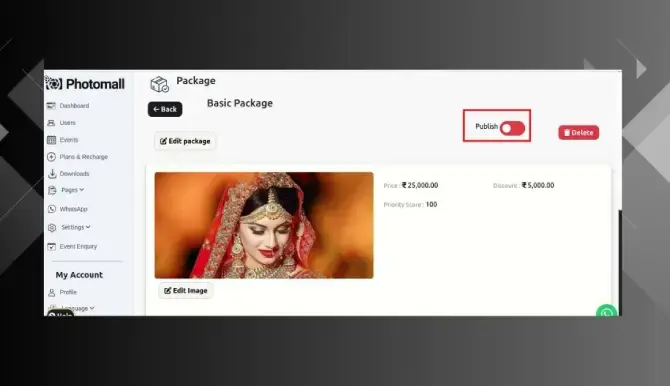Select the Plans & Recharge plus icon
Image resolution: width=670 pixels, height=386 pixels.
click(51, 157)
